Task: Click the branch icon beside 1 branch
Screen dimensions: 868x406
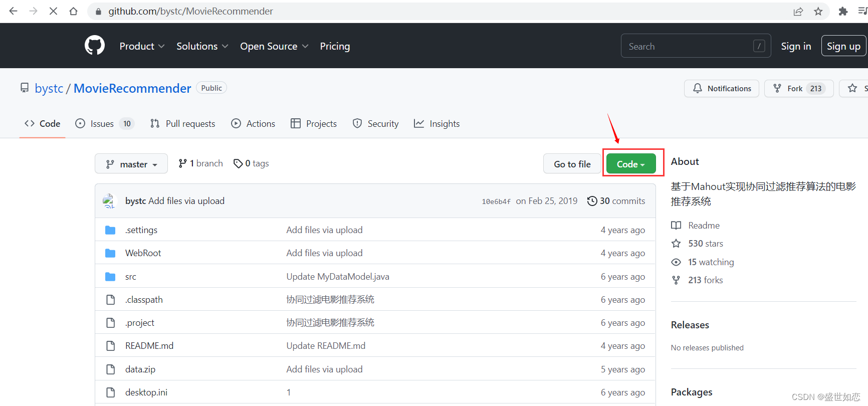Action: [182, 163]
